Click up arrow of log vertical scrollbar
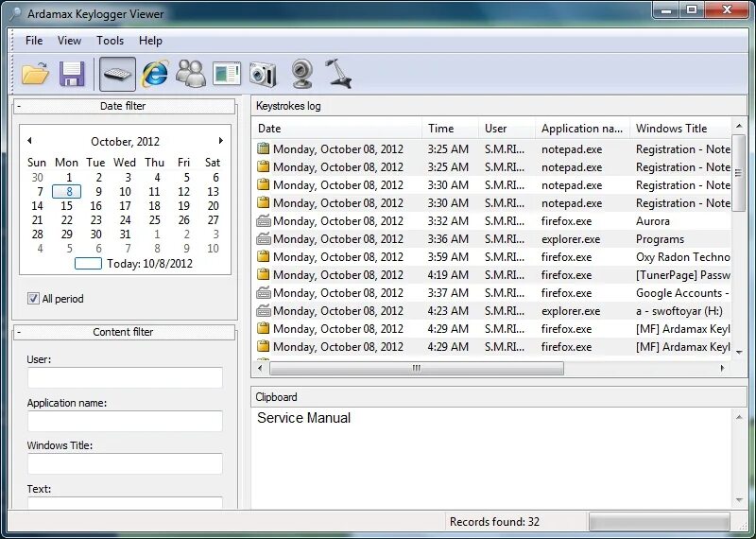The image size is (756, 539). pyautogui.click(x=739, y=126)
